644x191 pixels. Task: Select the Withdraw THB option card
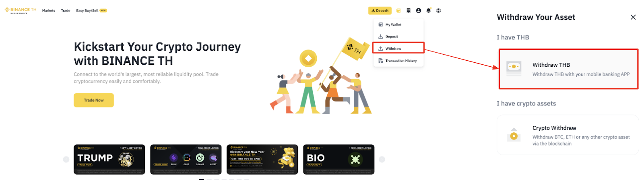tap(568, 69)
